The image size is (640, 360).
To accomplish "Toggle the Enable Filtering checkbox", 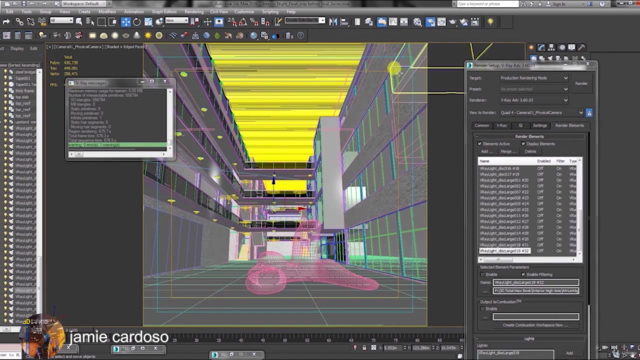I will (x=523, y=274).
